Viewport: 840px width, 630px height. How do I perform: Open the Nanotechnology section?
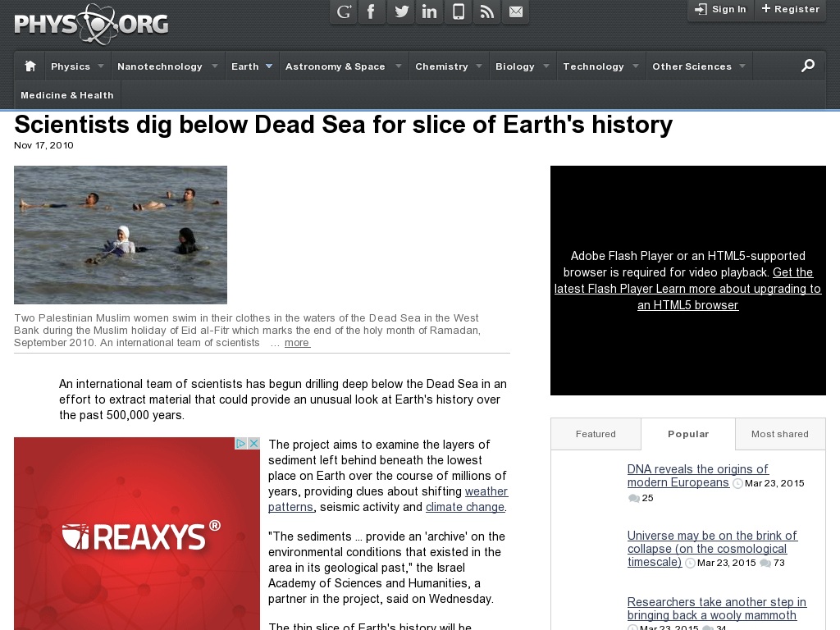point(160,66)
